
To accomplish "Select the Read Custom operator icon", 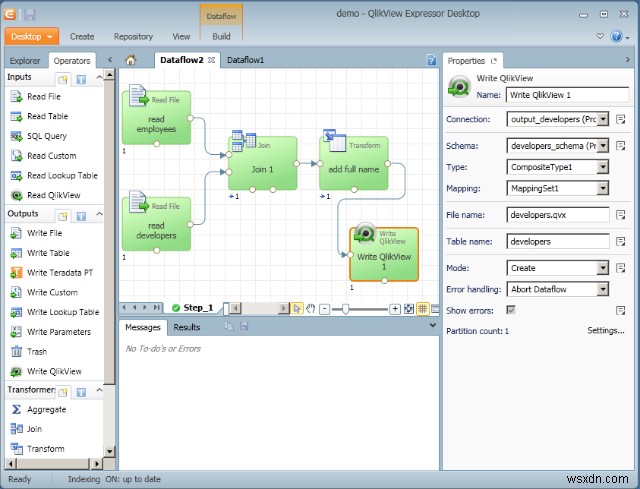I will [x=16, y=156].
